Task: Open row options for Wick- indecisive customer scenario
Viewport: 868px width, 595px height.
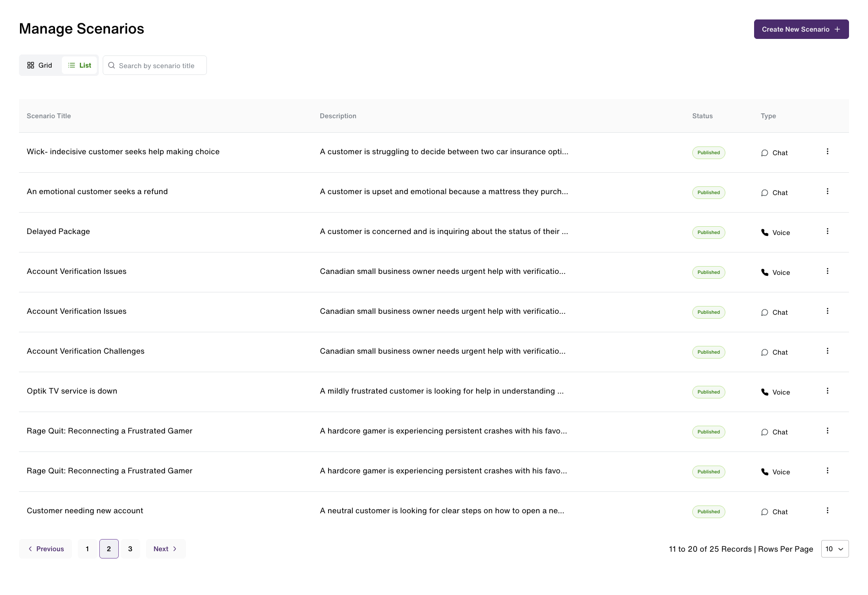Action: (827, 152)
